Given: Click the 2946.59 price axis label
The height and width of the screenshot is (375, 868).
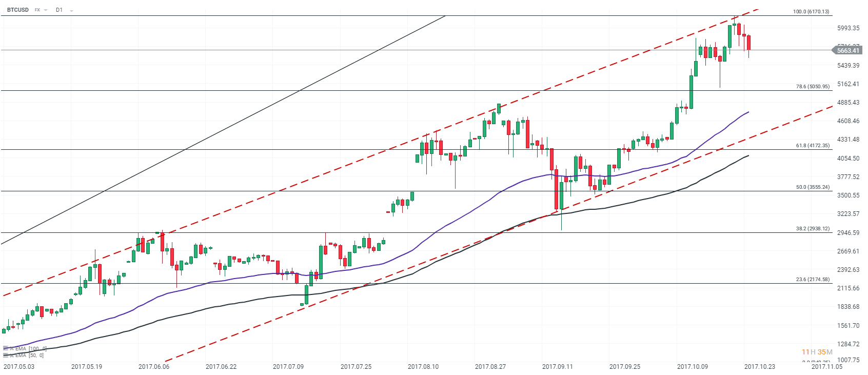Looking at the screenshot, I should pyautogui.click(x=849, y=233).
